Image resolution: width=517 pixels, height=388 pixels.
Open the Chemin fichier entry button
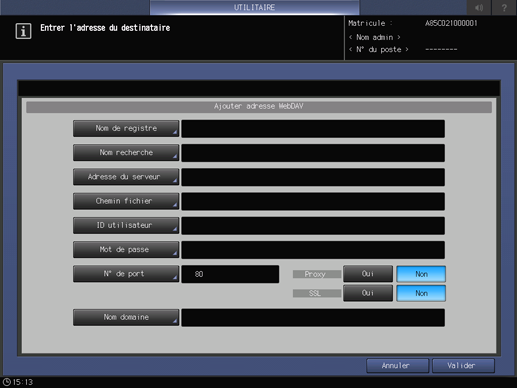[126, 201]
